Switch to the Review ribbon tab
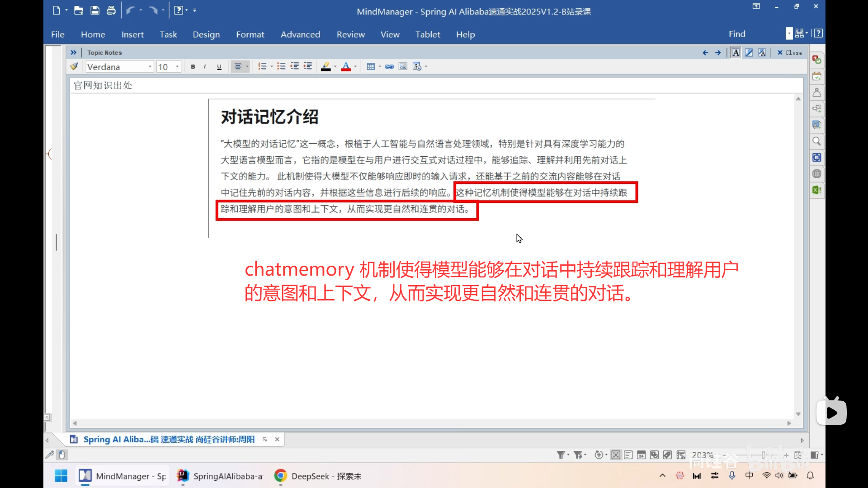 351,34
